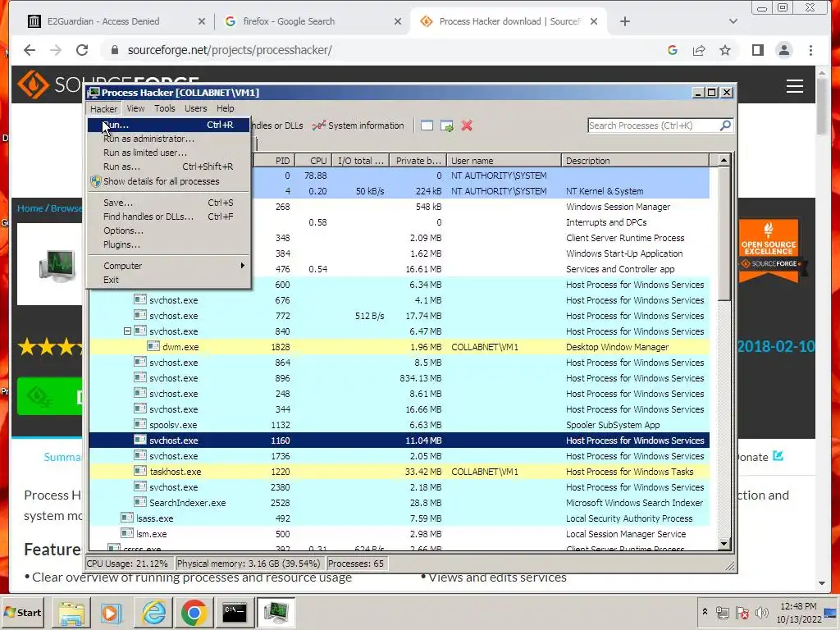Click Services and Controller app description
This screenshot has width=840, height=630.
[x=620, y=269]
